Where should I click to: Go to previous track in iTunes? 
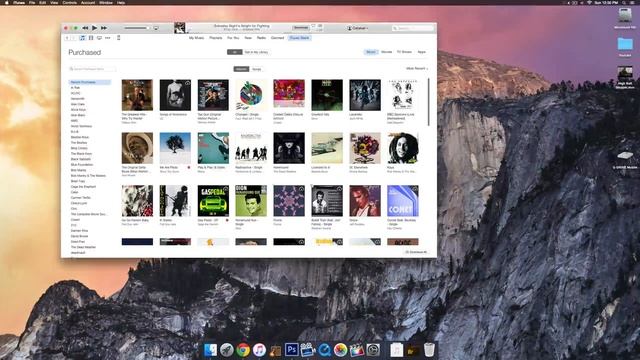(x=85, y=28)
